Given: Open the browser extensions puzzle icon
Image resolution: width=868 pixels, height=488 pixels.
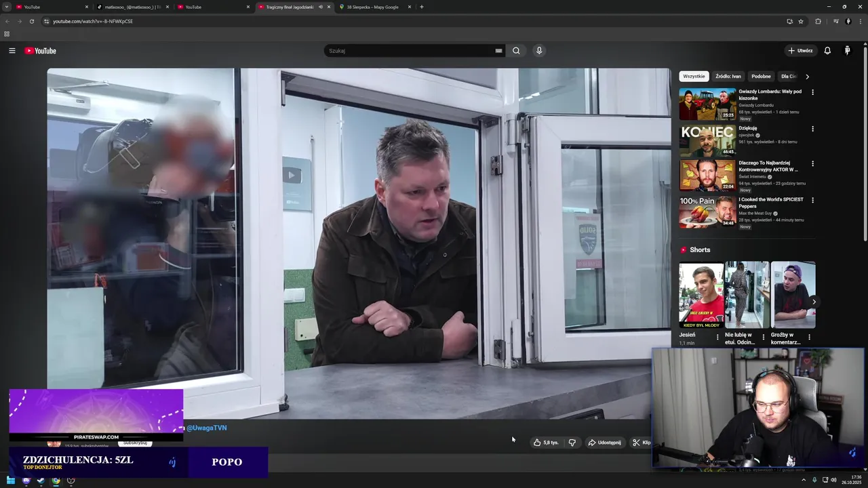Looking at the screenshot, I should pyautogui.click(x=818, y=21).
